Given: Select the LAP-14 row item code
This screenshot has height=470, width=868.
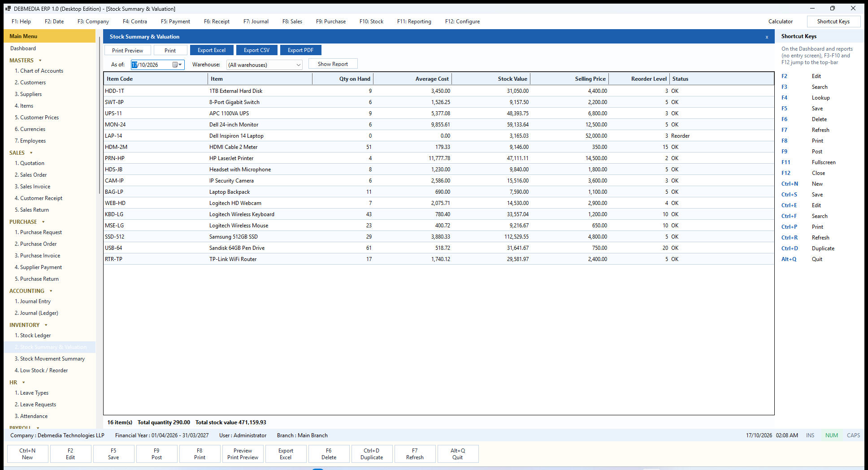Looking at the screenshot, I should pyautogui.click(x=113, y=136).
